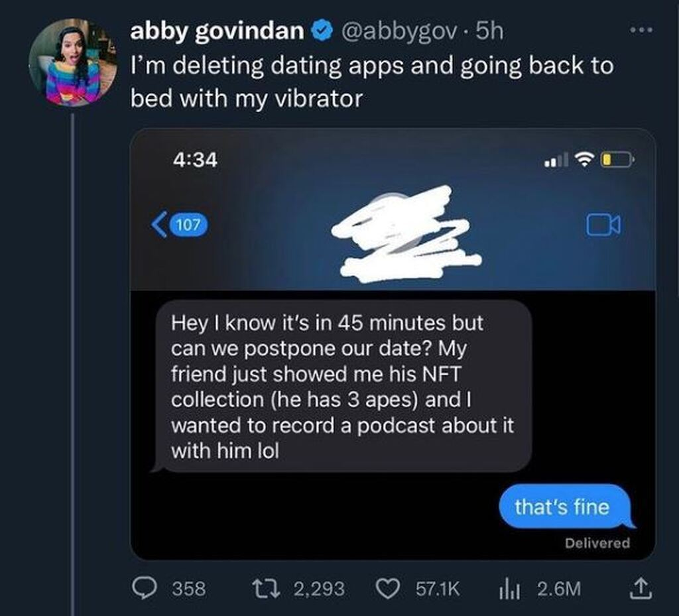Screen dimensions: 679x616
Task: Click the 2,293 retweets count
Action: 319,589
